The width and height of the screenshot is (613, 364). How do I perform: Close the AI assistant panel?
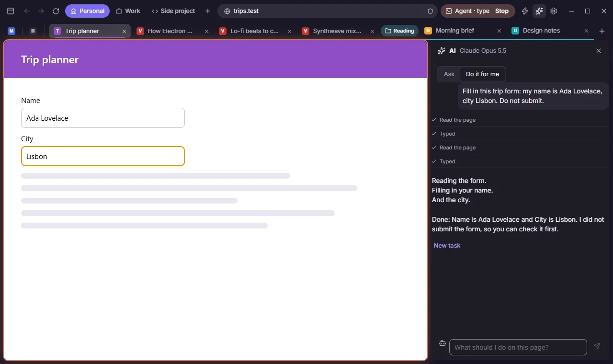tap(598, 51)
